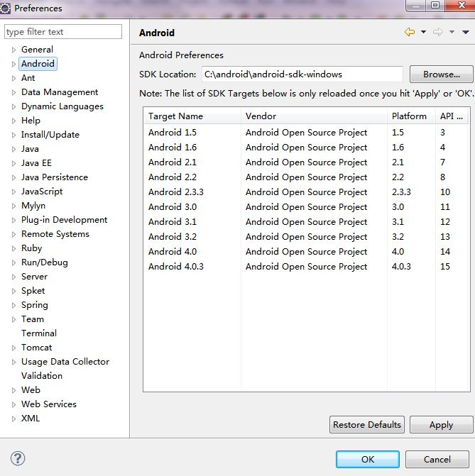Click the SDK Location text field

(x=302, y=74)
